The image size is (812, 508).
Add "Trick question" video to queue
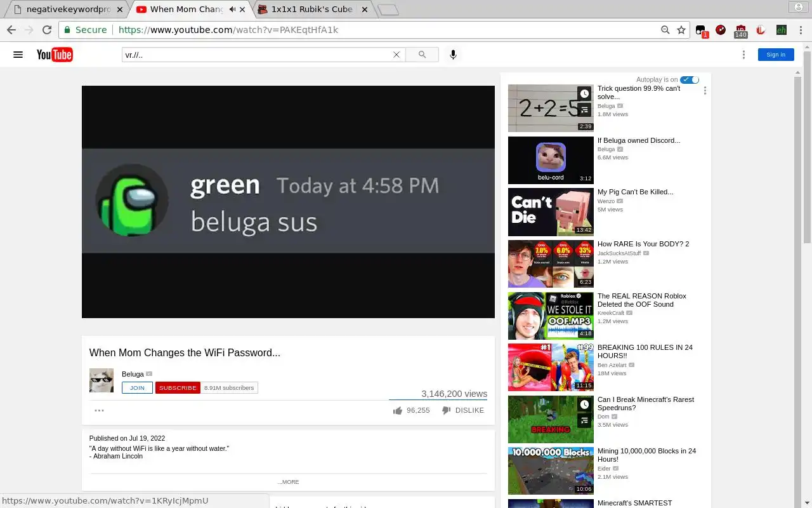pyautogui.click(x=584, y=110)
